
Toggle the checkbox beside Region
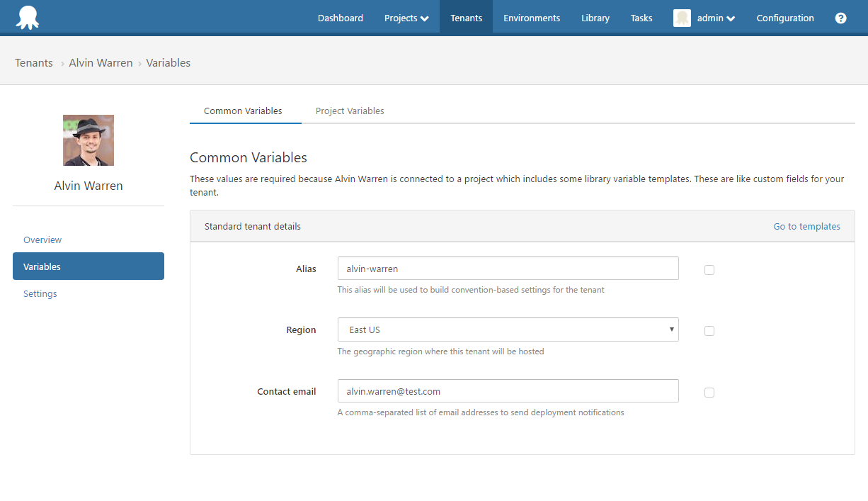709,331
